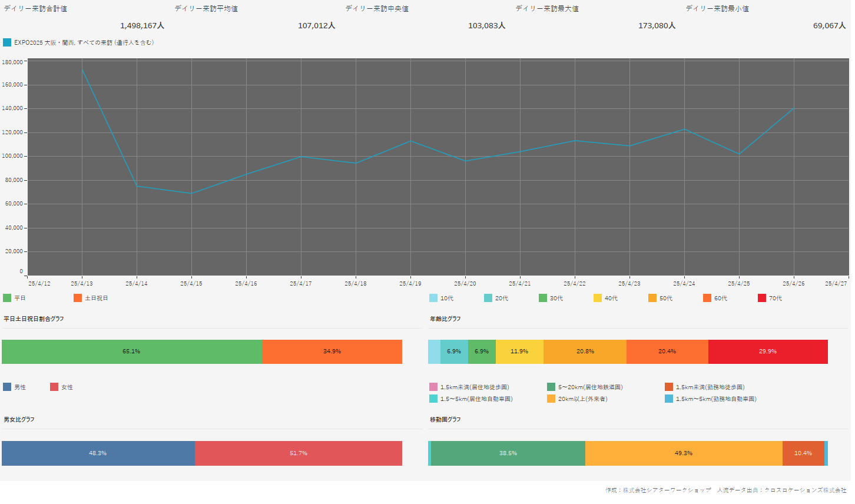Screen dimensions: 855x504
Task: Select the 48.3% male bar segment
Action: tap(98, 453)
